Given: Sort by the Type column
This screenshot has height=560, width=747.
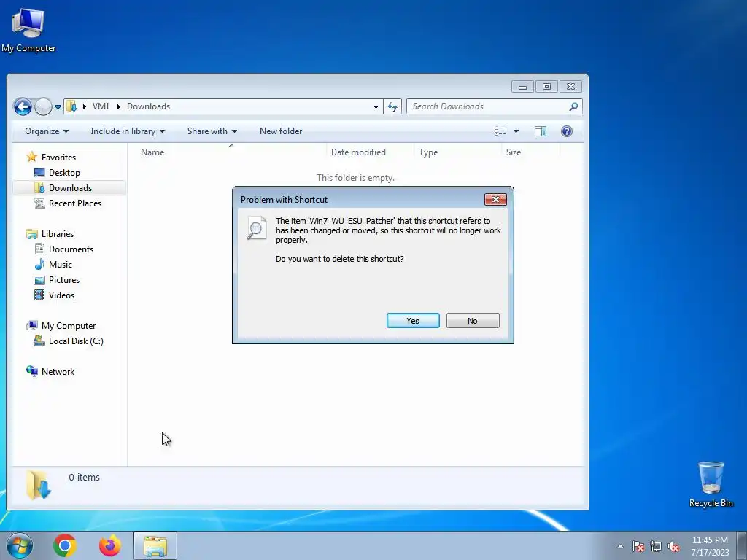Looking at the screenshot, I should coord(457,152).
